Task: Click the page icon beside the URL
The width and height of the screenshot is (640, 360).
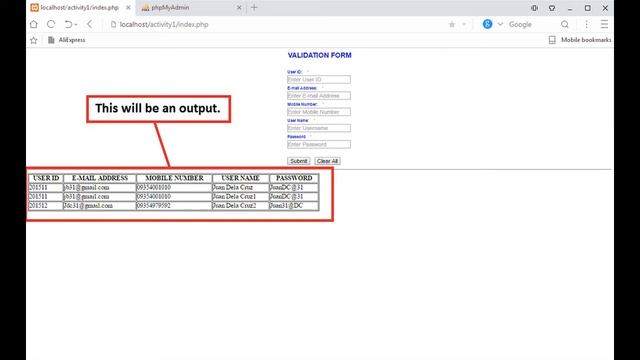Action: [113, 24]
